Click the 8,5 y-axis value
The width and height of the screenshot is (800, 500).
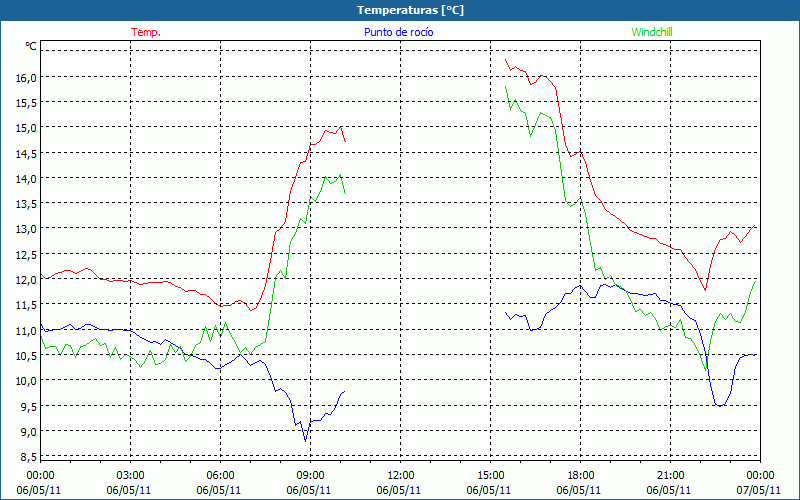pyautogui.click(x=29, y=456)
